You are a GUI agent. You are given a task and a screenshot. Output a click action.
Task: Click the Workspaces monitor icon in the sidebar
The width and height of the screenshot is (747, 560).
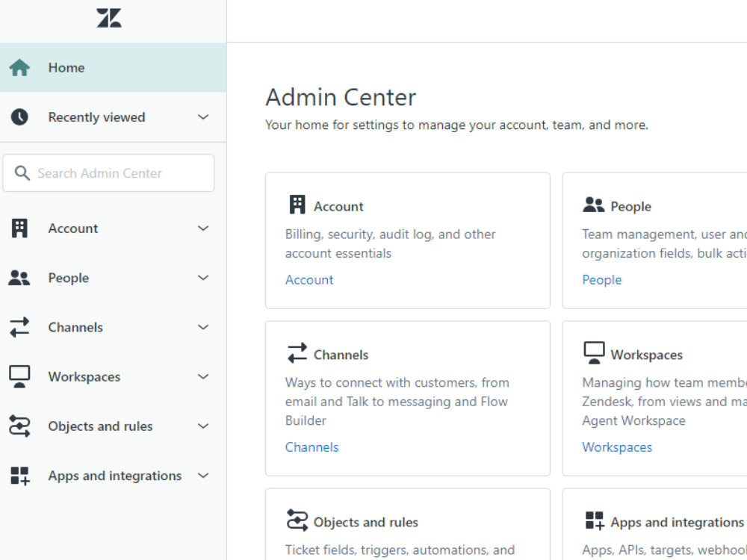click(x=19, y=376)
